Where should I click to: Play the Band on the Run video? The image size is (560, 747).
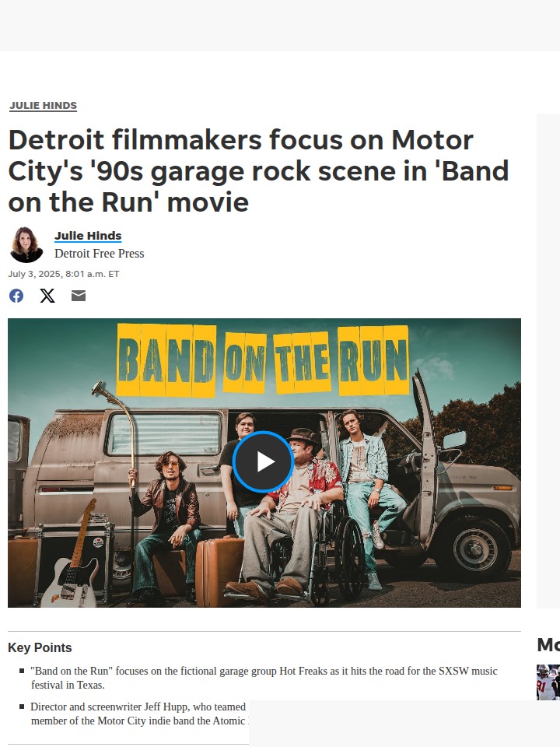[263, 461]
